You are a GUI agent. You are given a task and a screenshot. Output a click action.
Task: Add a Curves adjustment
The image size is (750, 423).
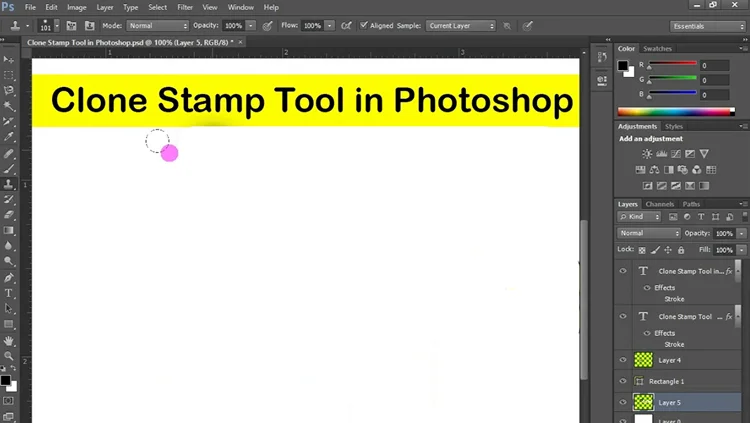pyautogui.click(x=676, y=154)
